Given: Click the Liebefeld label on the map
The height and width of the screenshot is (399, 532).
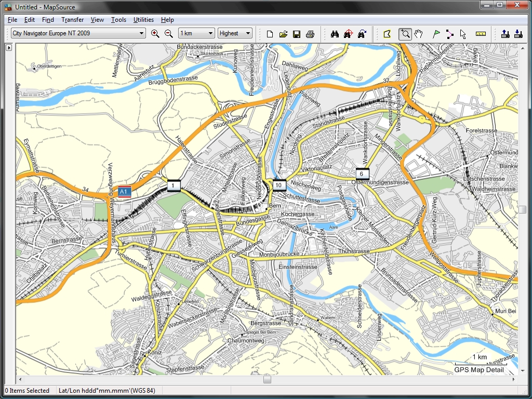Looking at the screenshot, I should tap(190, 301).
